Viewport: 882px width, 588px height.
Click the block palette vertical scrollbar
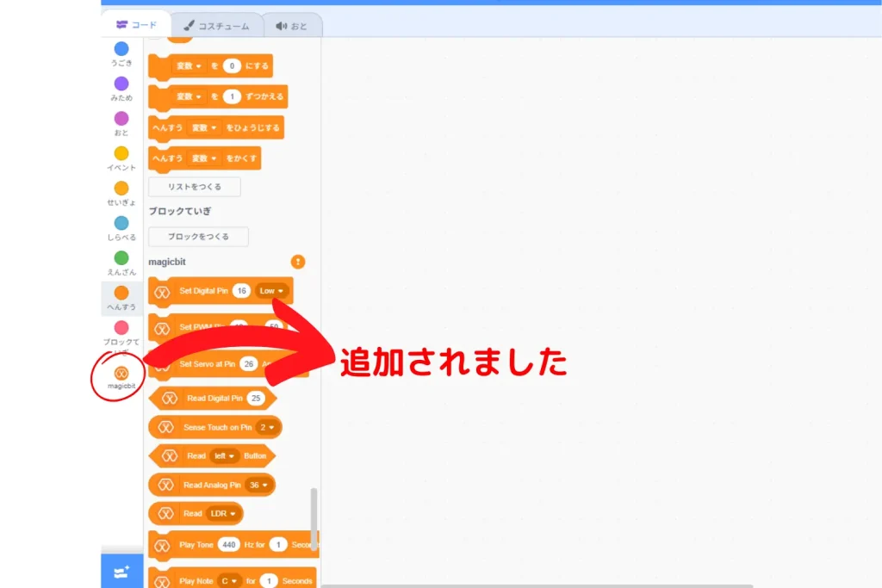point(314,517)
